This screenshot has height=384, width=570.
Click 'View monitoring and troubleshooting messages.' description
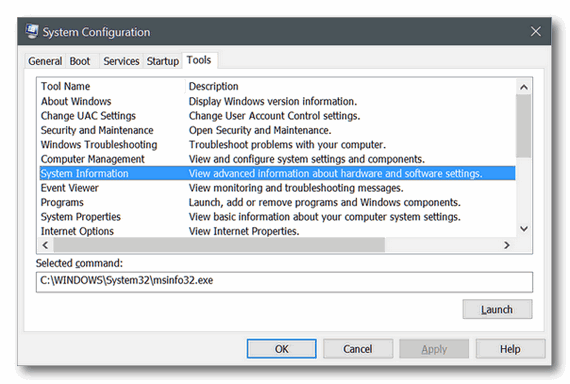click(x=296, y=188)
